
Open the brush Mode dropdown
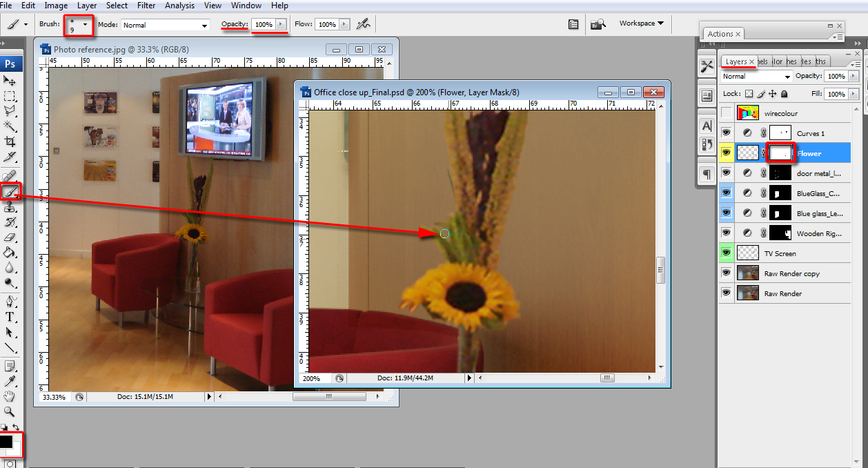pos(166,25)
